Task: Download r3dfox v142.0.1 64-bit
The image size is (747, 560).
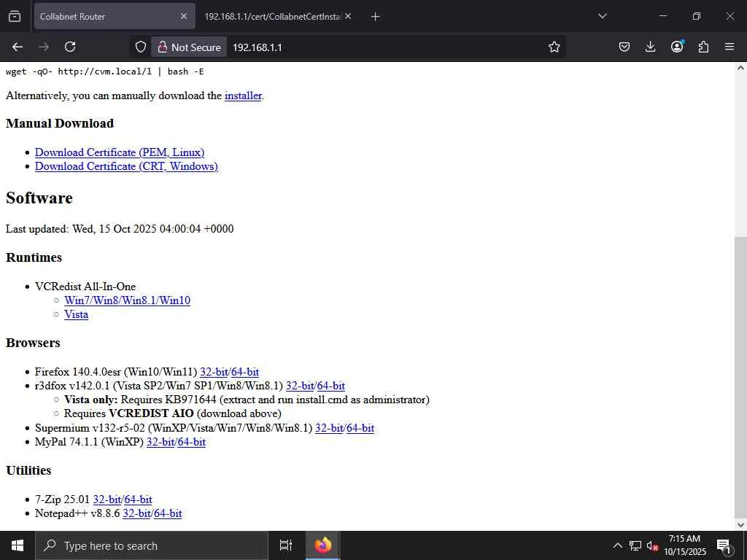Action: pos(331,386)
